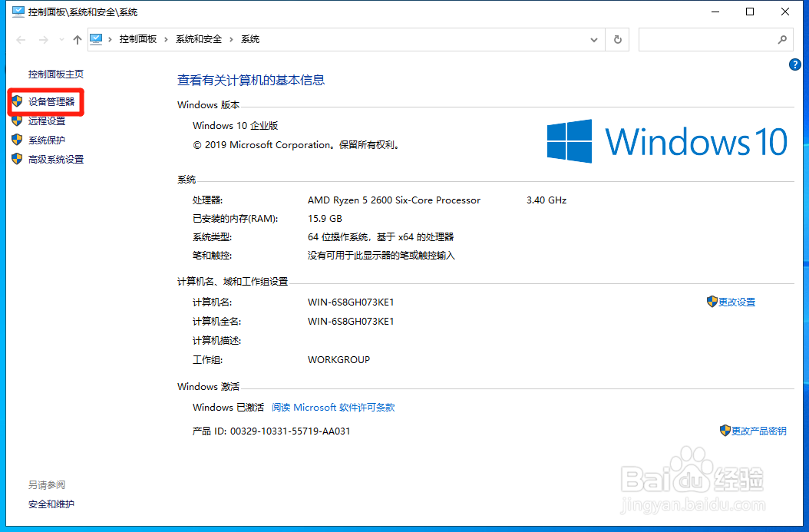Viewport: 809px width, 532px height.
Task: Select 系统和安全 in the breadcrumb
Action: pyautogui.click(x=199, y=39)
